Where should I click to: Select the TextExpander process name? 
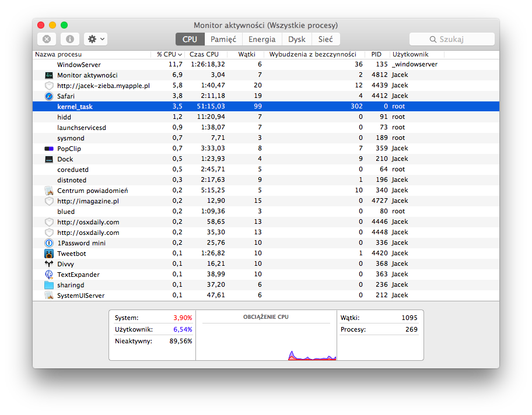(78, 275)
